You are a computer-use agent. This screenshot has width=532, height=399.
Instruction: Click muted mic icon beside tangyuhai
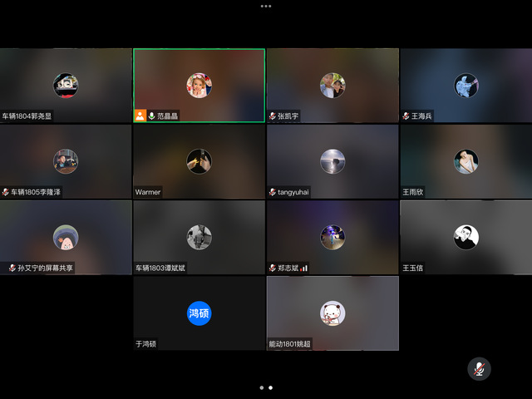[272, 192]
